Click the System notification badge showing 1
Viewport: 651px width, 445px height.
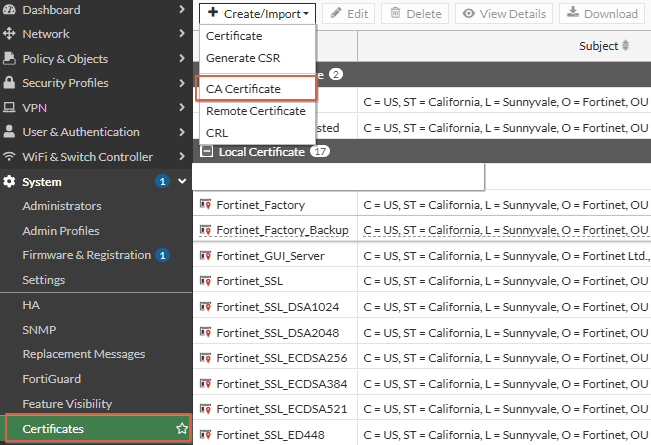(x=162, y=181)
